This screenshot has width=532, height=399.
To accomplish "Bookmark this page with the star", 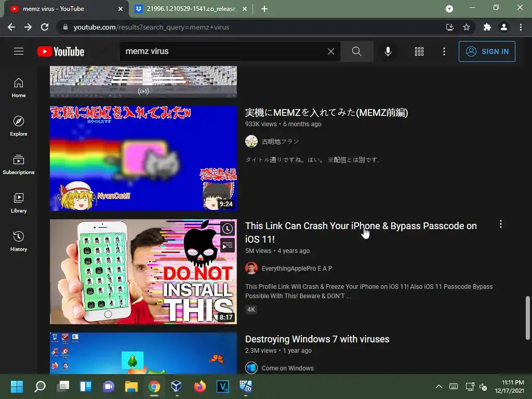I will coord(467,27).
